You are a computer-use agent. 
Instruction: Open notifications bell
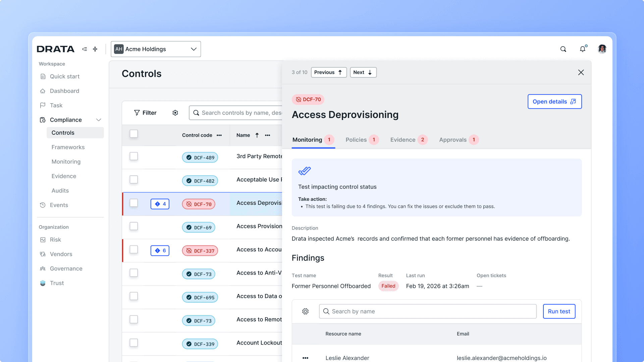click(583, 49)
